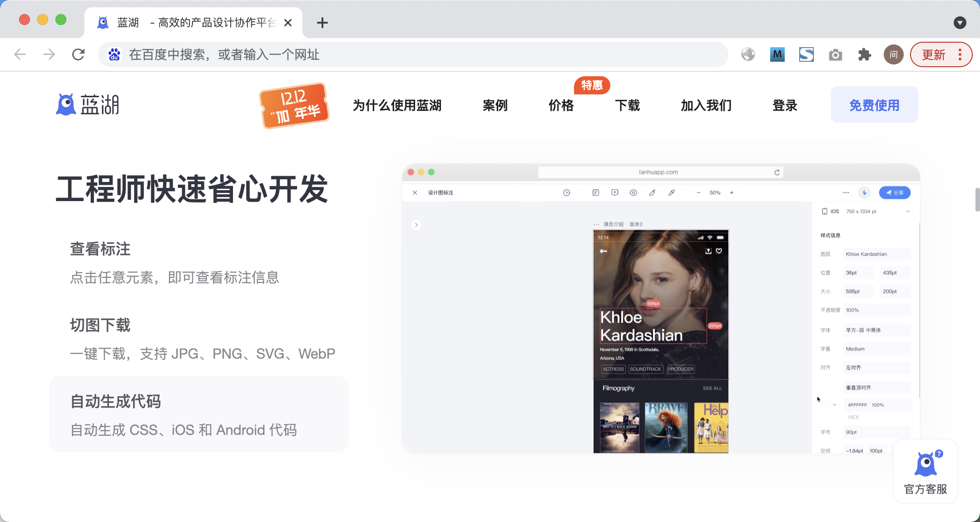Click the document specs icon in the toolbar
The image size is (980, 522).
(x=596, y=192)
